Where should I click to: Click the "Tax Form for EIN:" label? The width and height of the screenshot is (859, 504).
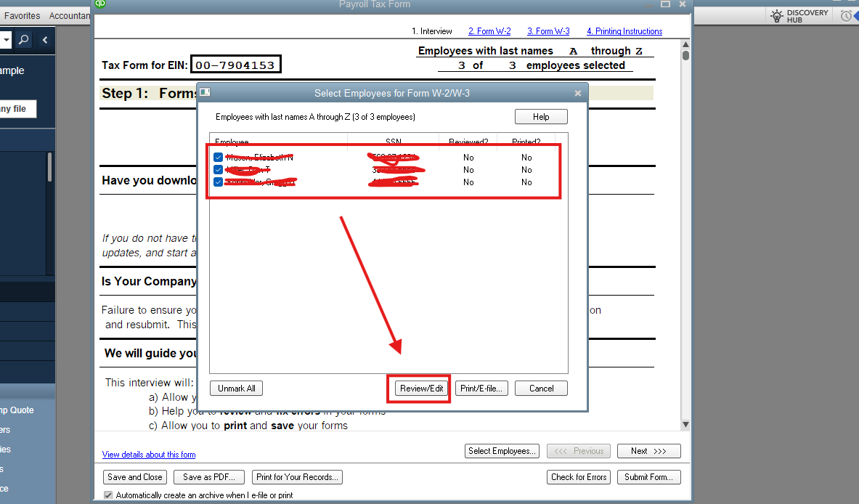(x=144, y=65)
